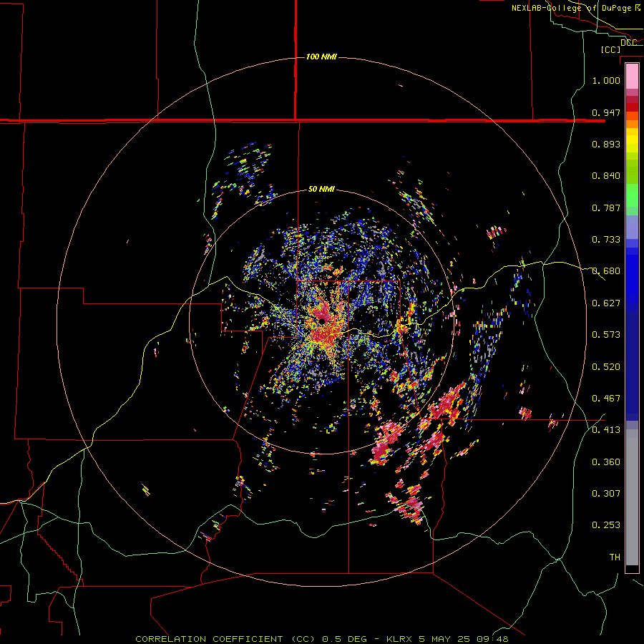Select the 0.360 scale value
This screenshot has width=644, height=644.
tap(606, 462)
